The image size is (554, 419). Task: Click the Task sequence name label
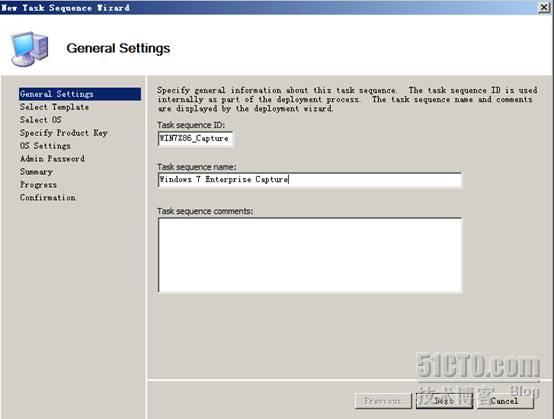coord(197,167)
